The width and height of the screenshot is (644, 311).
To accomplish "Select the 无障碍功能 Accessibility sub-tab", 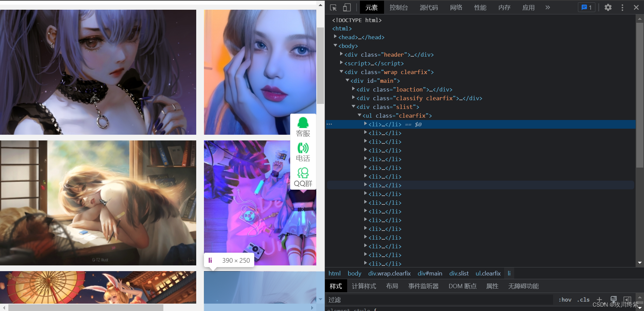I will [523, 286].
